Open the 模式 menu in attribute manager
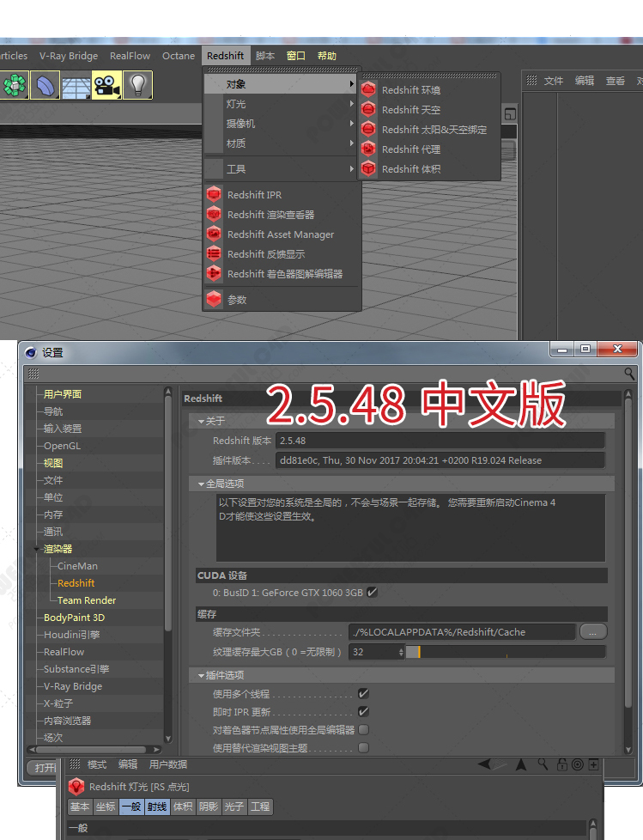 tap(97, 764)
